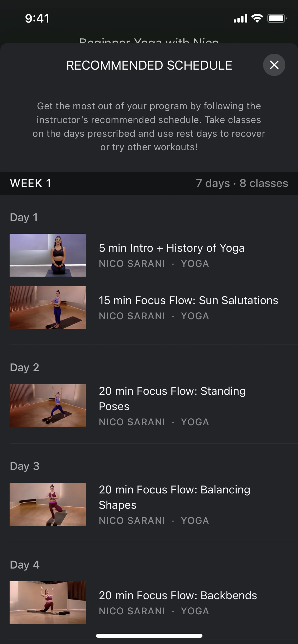Open the Intro + History of Yoga thumbnail
The width and height of the screenshot is (298, 644).
point(48,255)
